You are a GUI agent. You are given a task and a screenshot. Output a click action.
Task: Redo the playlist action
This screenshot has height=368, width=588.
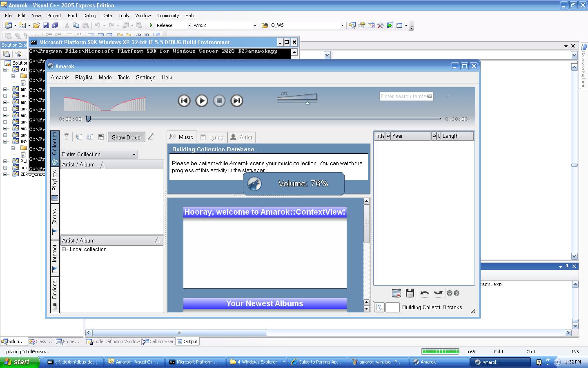[x=438, y=293]
